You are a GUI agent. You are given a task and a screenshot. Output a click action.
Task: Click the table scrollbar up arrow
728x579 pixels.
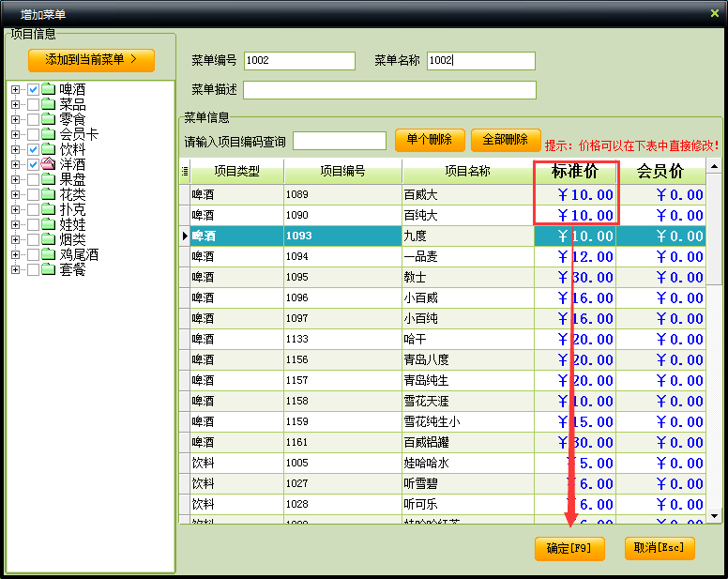(714, 166)
